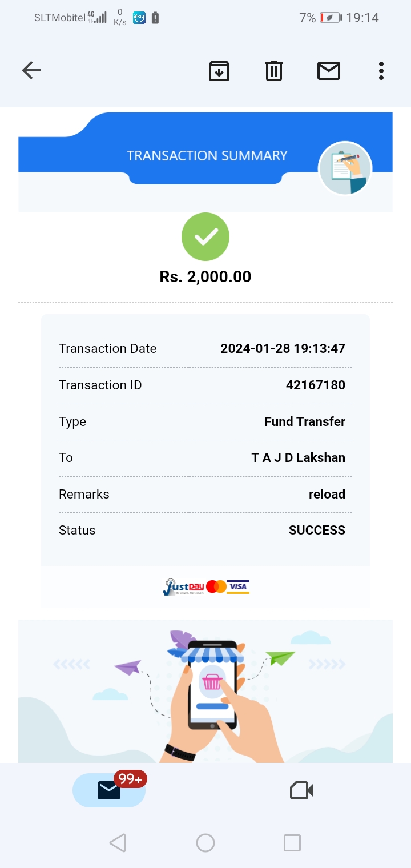The width and height of the screenshot is (411, 868).
Task: Tap the recipient name T A J D Lakshan
Action: tap(298, 457)
